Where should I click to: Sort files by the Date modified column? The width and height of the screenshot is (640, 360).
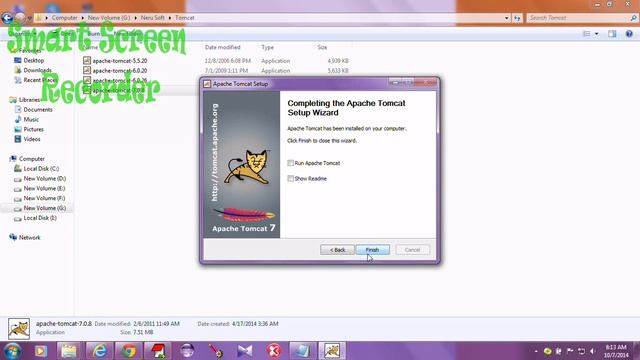tap(222, 47)
